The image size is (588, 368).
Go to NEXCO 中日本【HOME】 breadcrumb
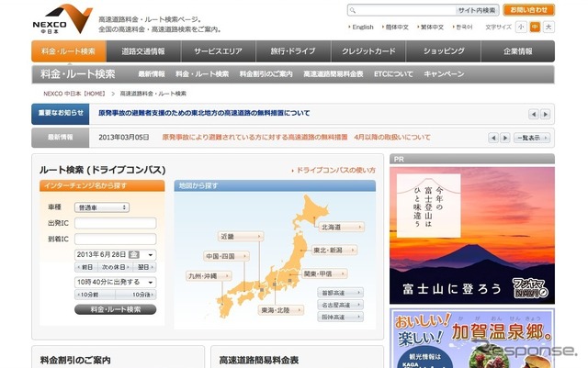[74, 94]
